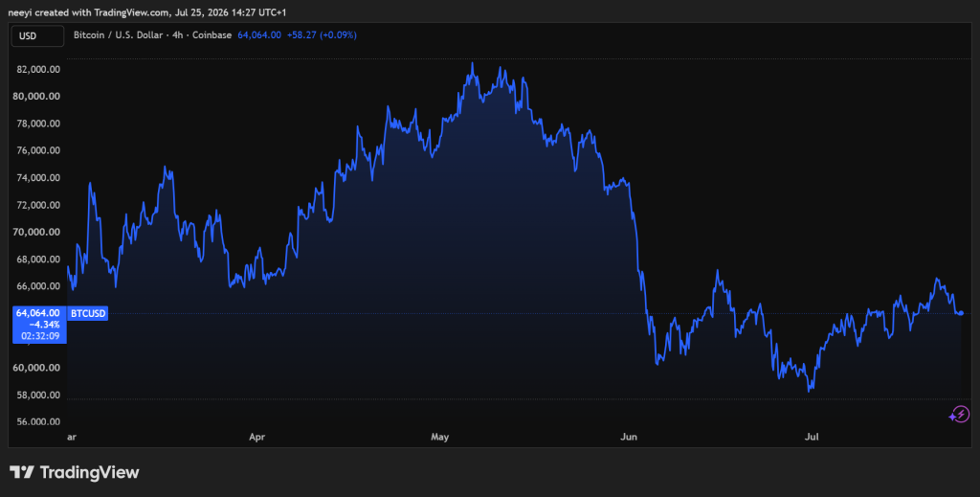Open the USD currency selector
Image resolution: width=980 pixels, height=497 pixels.
(37, 35)
